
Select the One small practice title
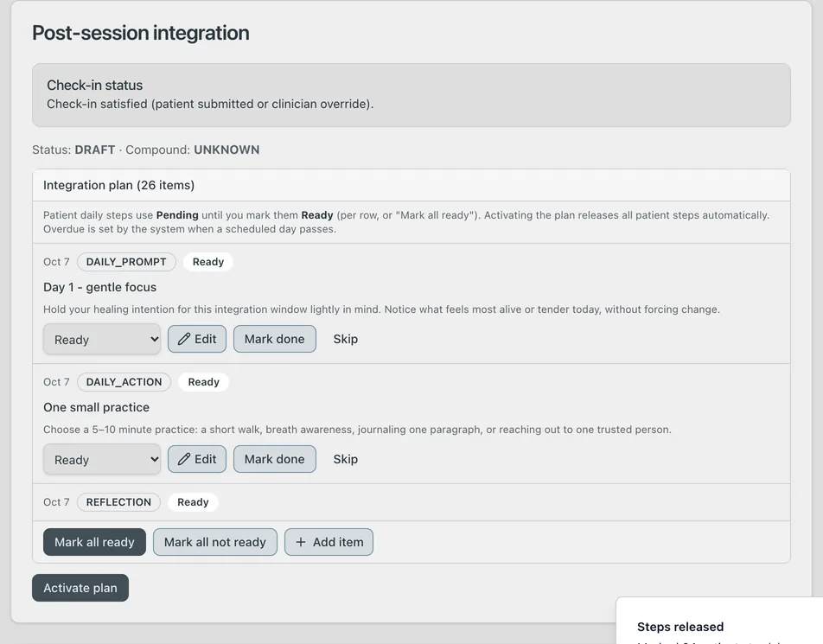tap(96, 408)
